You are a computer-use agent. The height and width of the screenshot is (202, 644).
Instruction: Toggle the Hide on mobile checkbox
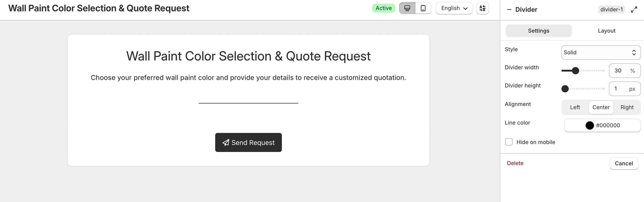click(508, 142)
